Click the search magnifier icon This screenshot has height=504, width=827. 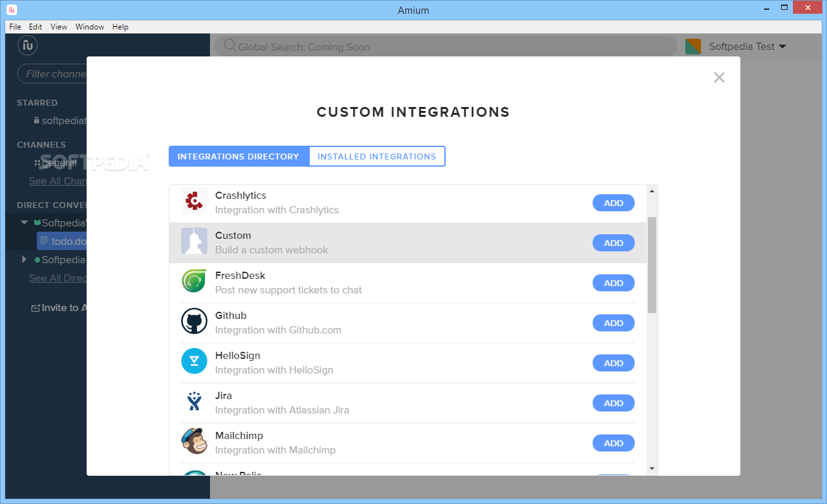pos(230,46)
